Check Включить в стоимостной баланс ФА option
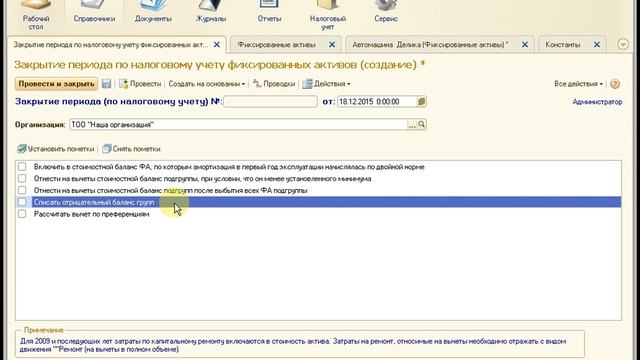640x360 pixels. coord(22,167)
